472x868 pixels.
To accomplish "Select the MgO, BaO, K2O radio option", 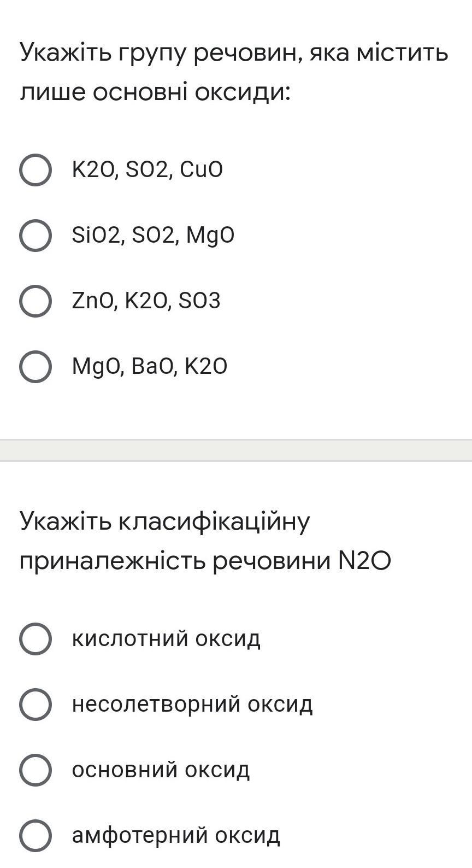I will coord(36,367).
